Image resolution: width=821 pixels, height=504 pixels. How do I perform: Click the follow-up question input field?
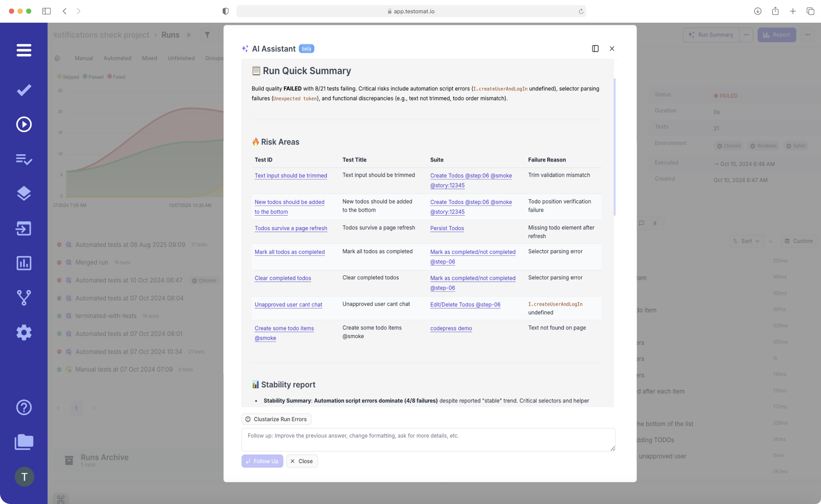[428, 439]
